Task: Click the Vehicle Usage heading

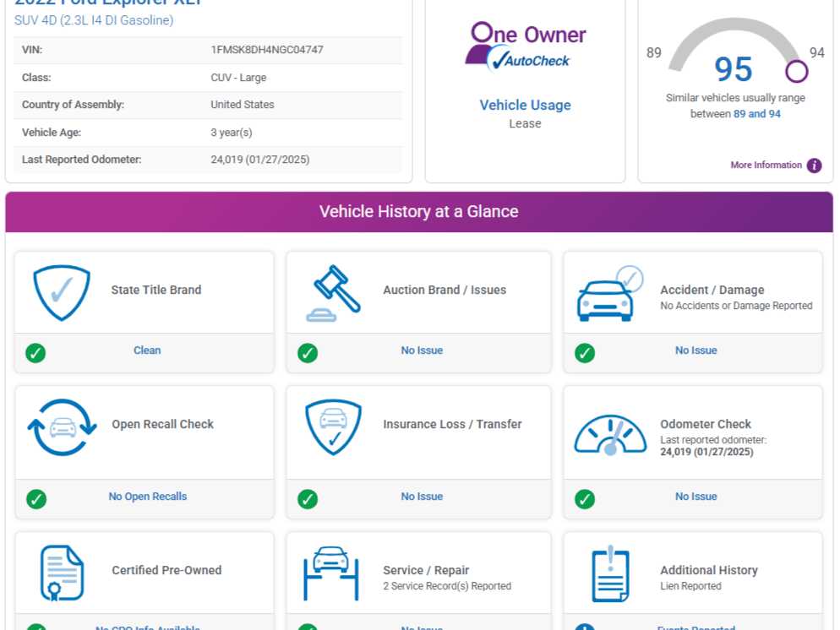Action: point(525,105)
